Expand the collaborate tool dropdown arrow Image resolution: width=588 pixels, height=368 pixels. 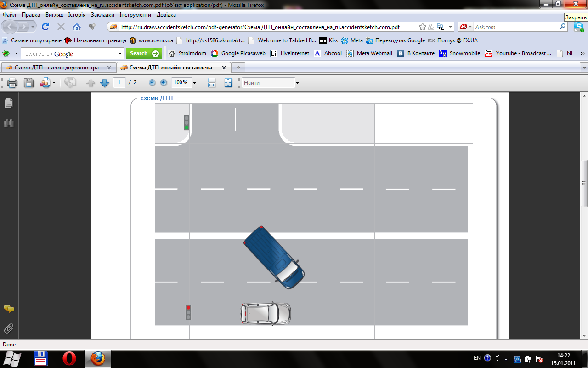tap(54, 83)
